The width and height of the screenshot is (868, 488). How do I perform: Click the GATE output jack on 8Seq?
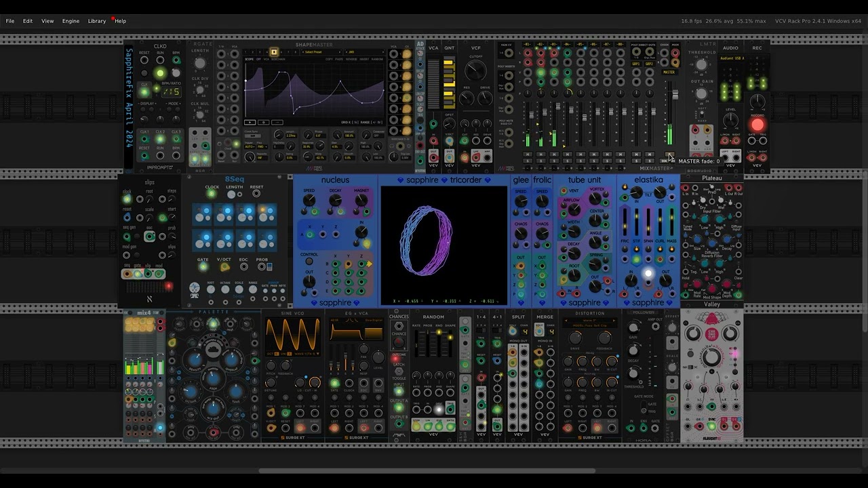pos(203,266)
